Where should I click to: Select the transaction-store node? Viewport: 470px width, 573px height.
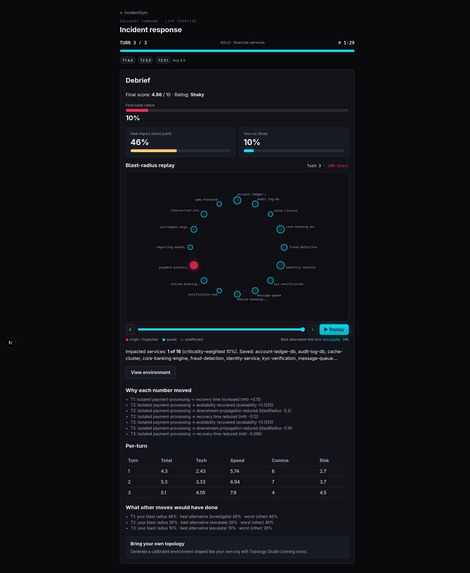tap(204, 214)
